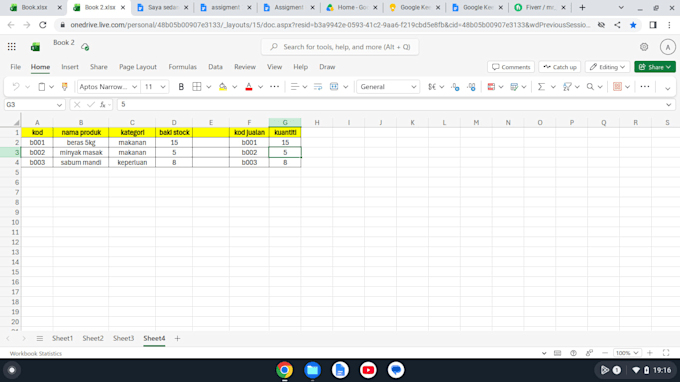This screenshot has height=382, width=680.
Task: Expand the borders dropdown arrow
Action: pos(209,87)
